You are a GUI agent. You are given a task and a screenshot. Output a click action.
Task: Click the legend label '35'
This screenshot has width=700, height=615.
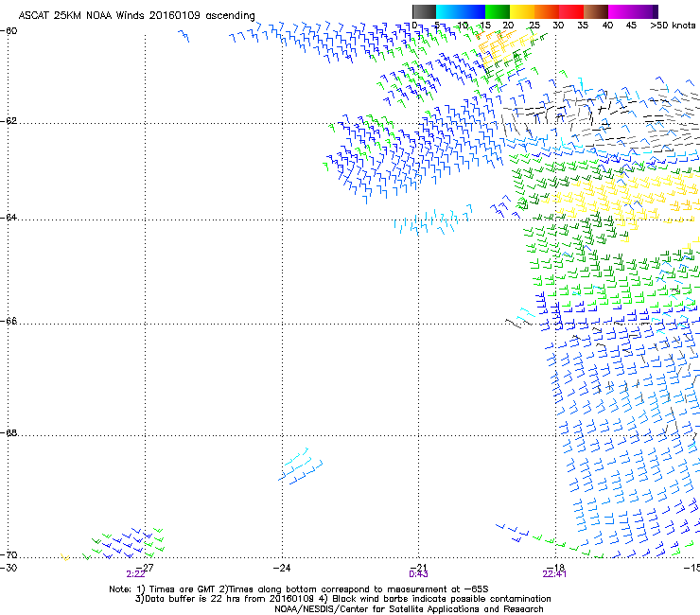point(583,25)
